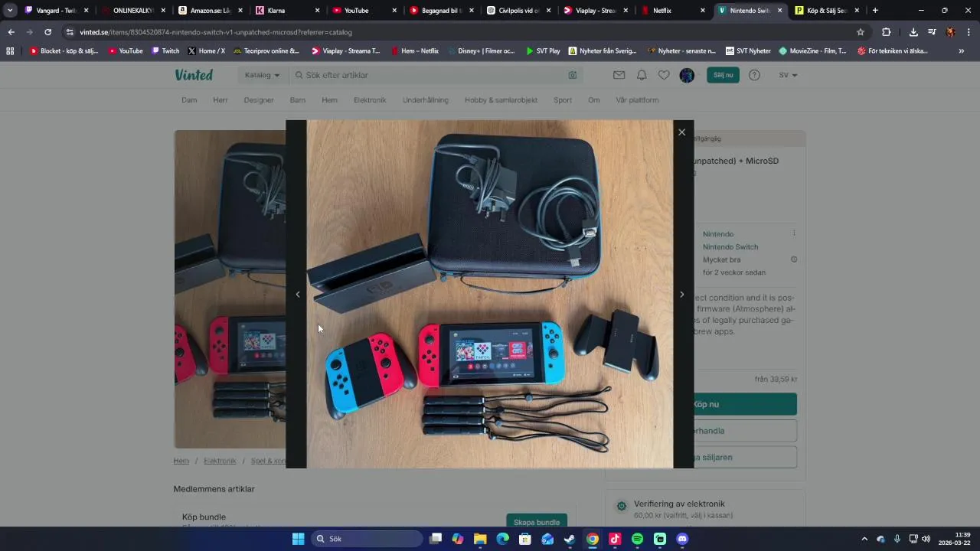Open the three-dot item options menu

tap(794, 233)
